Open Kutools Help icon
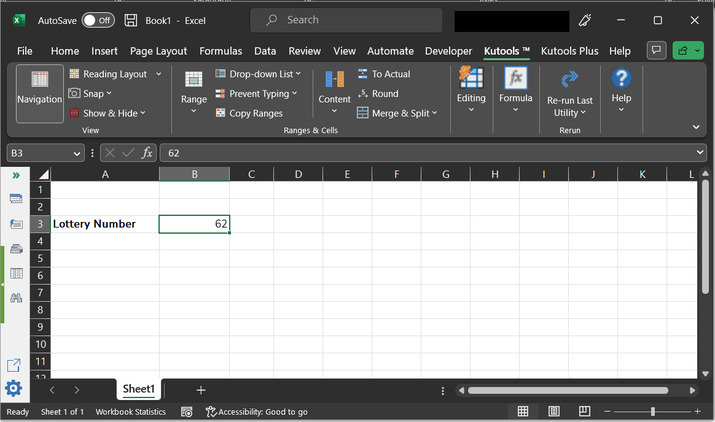This screenshot has height=422, width=715. pos(621,80)
